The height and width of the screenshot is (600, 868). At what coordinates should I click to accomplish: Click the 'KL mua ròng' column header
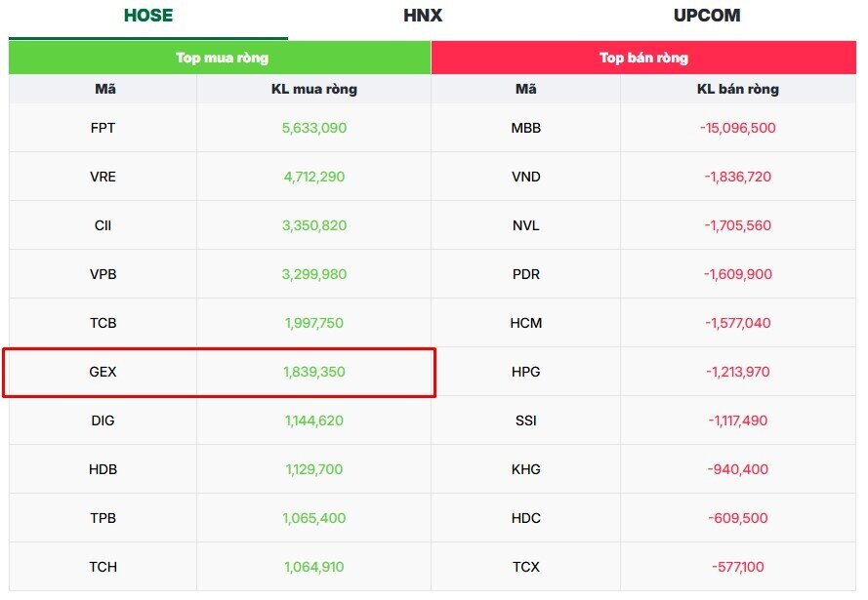pyautogui.click(x=313, y=89)
